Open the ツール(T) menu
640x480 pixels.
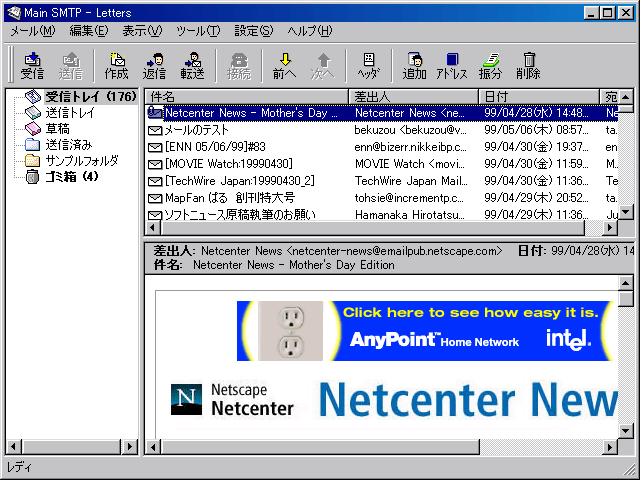point(198,31)
